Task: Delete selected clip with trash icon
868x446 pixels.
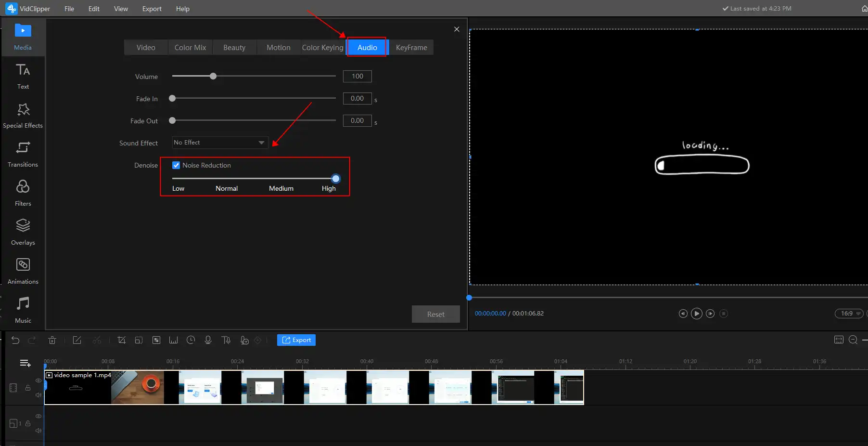Action: tap(52, 340)
